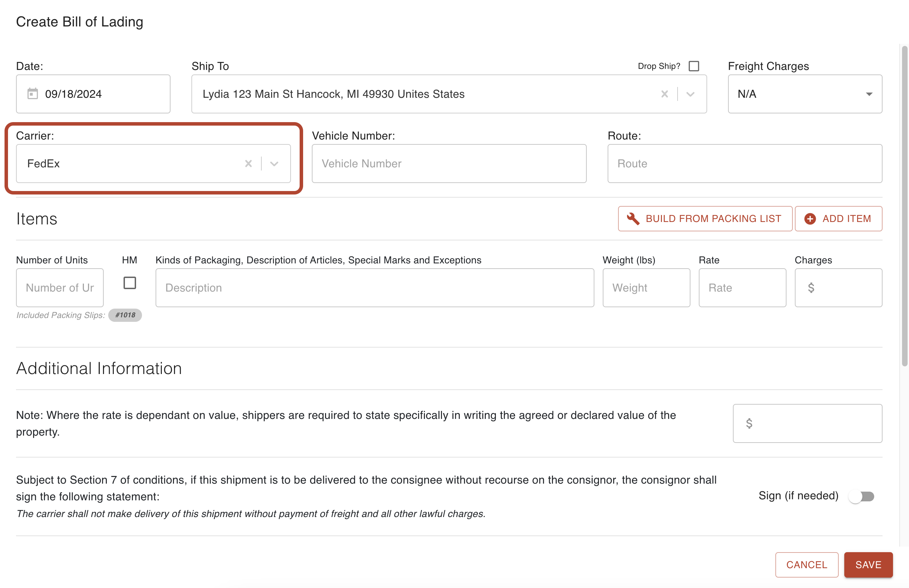Click the Add Item icon
Screen dimensions: 909x588
click(x=812, y=218)
